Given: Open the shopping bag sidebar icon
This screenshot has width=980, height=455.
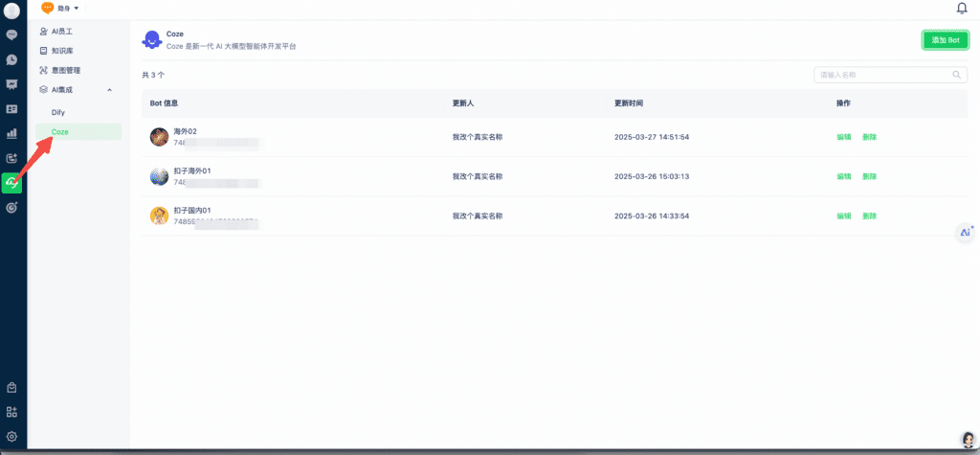Looking at the screenshot, I should coord(11,387).
